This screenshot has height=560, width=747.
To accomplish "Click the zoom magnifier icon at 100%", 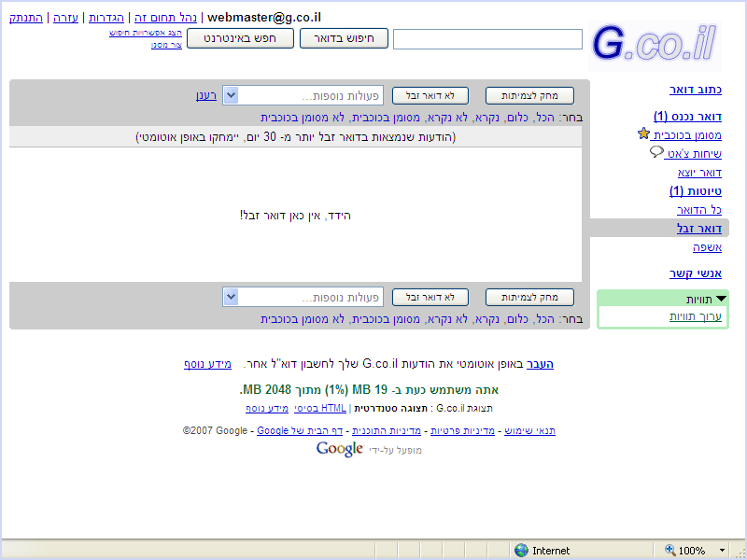I will [x=669, y=550].
